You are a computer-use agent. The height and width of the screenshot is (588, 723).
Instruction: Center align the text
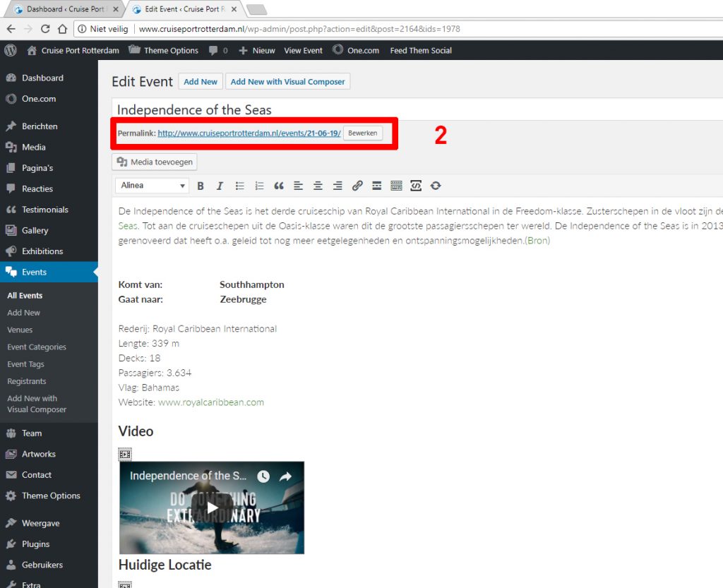coord(318,186)
